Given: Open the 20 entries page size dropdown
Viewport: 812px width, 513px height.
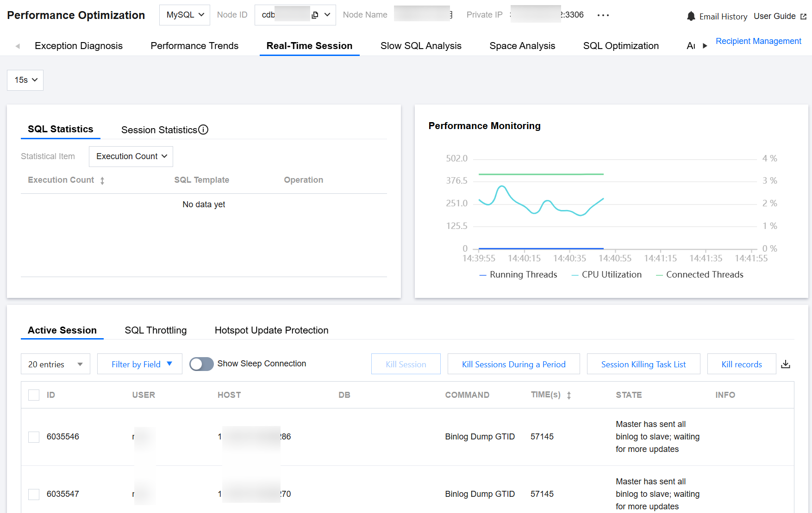Looking at the screenshot, I should (x=55, y=365).
